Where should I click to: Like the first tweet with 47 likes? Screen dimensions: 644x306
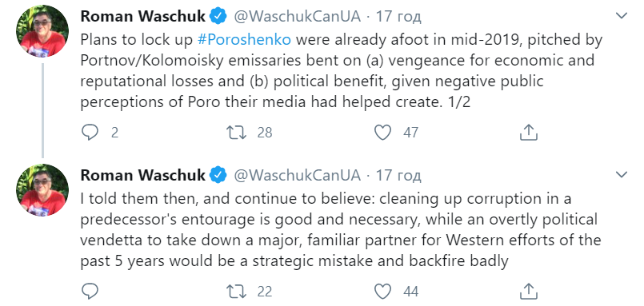click(x=382, y=133)
